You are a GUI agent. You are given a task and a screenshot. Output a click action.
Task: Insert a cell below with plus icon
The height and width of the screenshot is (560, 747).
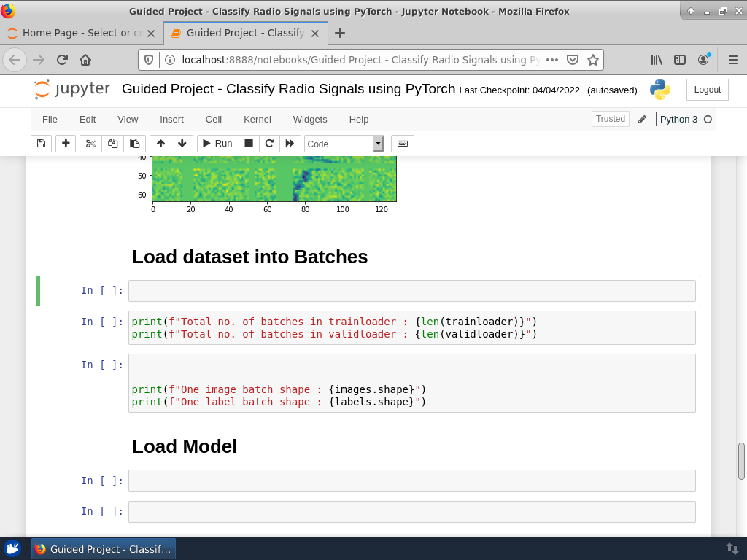pyautogui.click(x=66, y=144)
